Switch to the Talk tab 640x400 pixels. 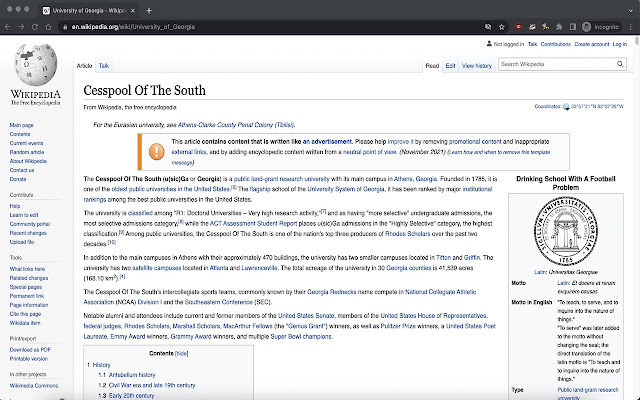(x=104, y=66)
